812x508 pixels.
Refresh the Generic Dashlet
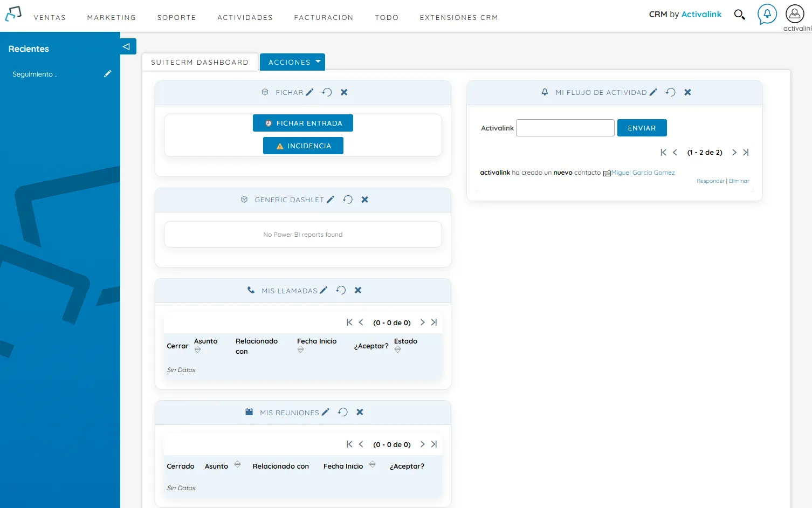[348, 200]
